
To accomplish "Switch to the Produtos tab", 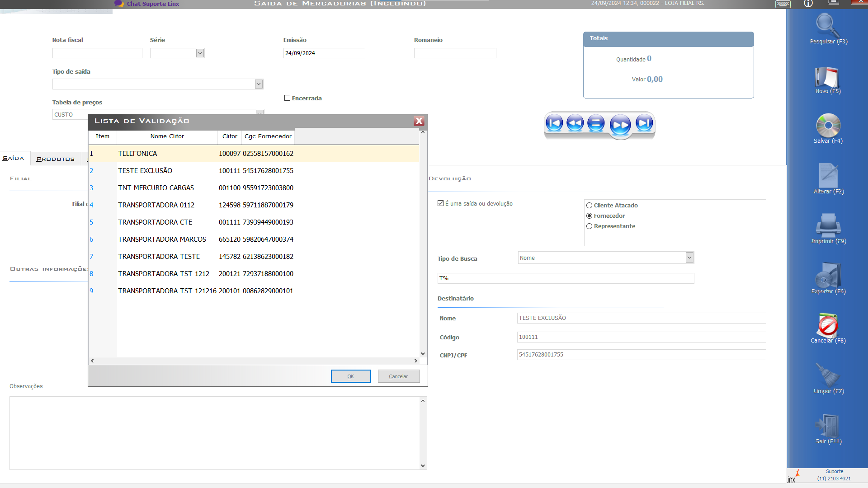I will [x=55, y=159].
